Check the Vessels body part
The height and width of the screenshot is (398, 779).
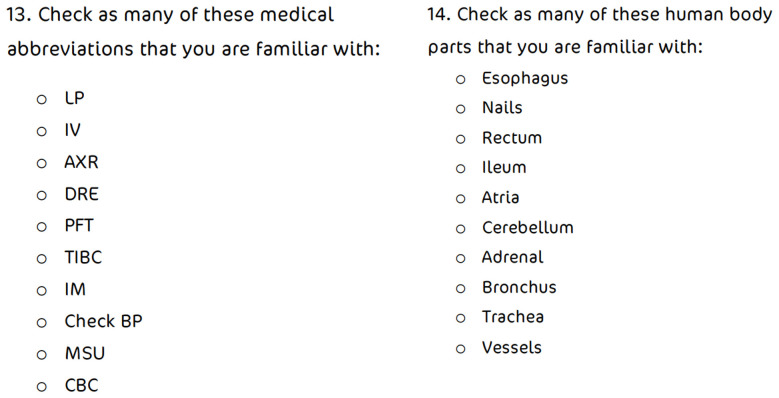[461, 349]
